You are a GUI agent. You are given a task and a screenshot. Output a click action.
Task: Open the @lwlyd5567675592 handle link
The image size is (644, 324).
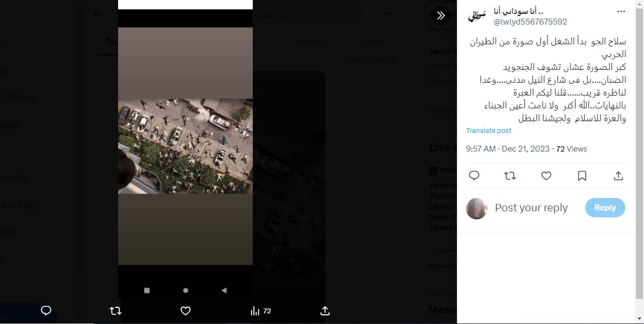pos(530,22)
